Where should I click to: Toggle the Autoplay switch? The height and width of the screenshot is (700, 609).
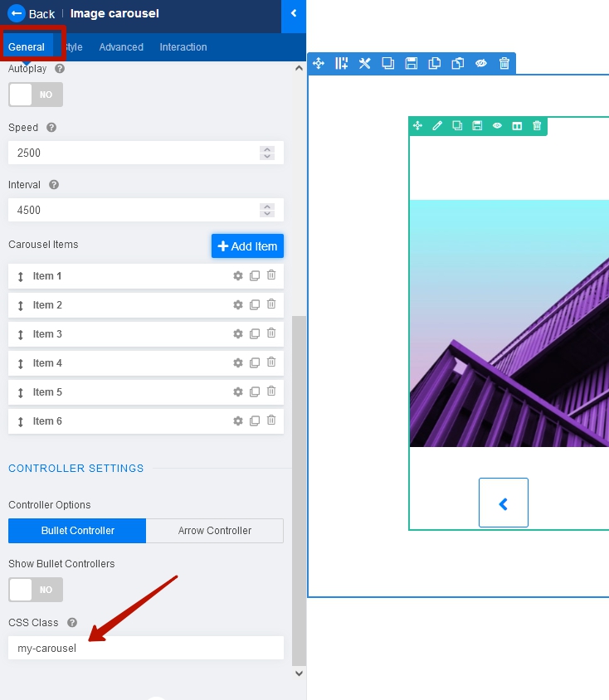36,95
